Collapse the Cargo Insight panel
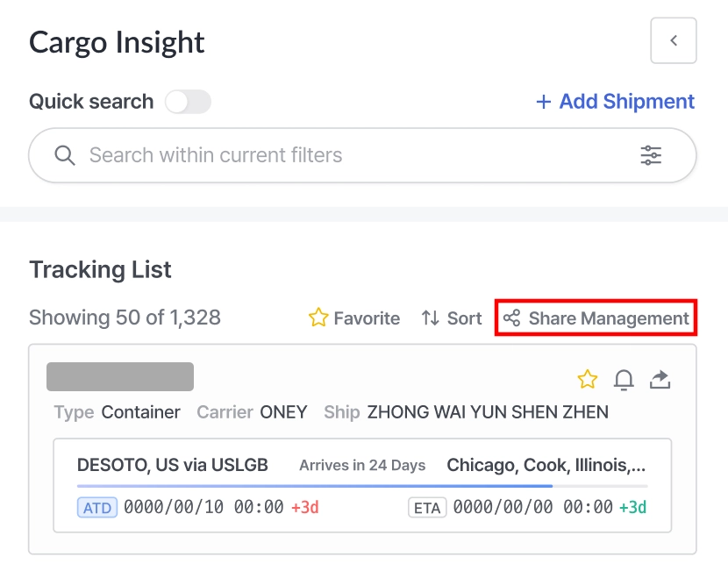This screenshot has width=728, height=564. tap(673, 40)
